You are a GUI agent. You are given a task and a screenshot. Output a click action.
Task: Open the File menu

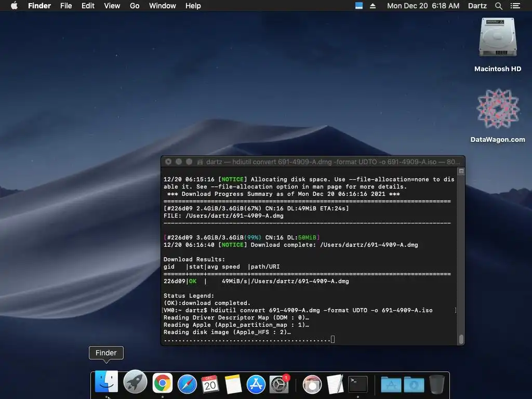(x=66, y=6)
